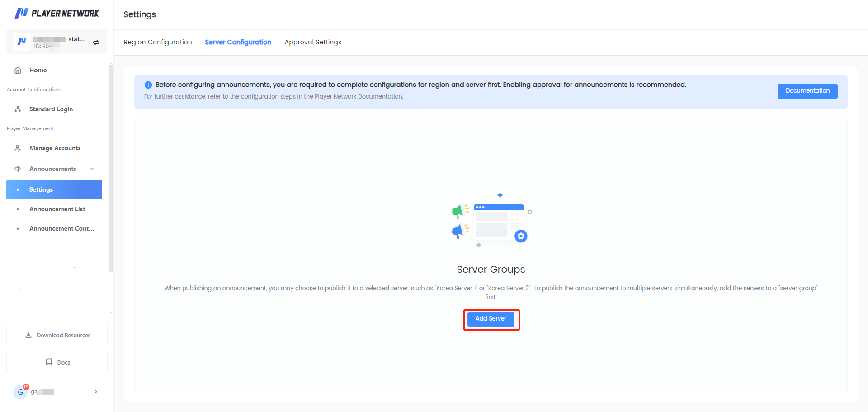Expand the user account arrow
Viewport: 868px width, 412px height.
[x=96, y=392]
